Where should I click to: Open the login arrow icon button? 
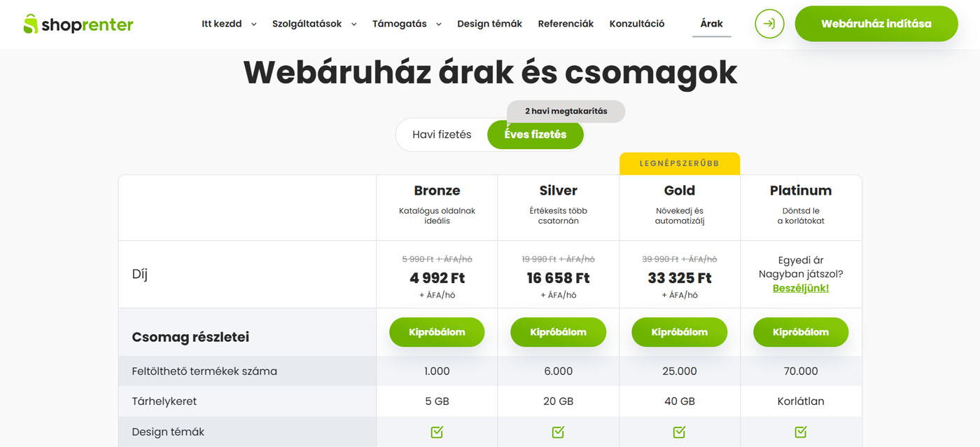click(x=769, y=24)
